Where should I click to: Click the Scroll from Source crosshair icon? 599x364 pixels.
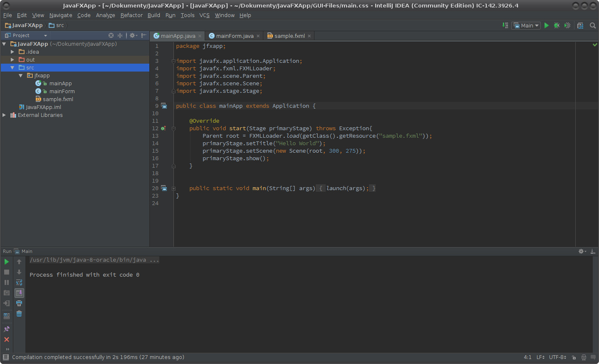pos(111,35)
